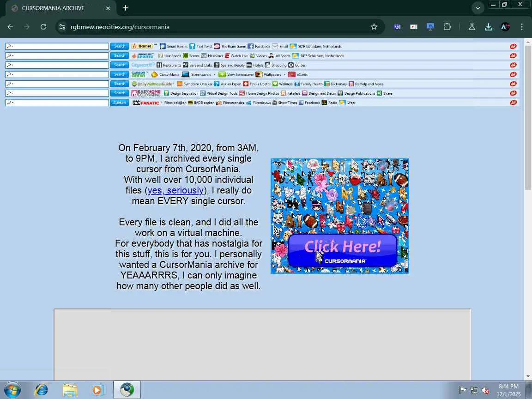Open Restaurants in the Citysearch toolbar
532x399 pixels.
[x=169, y=65]
